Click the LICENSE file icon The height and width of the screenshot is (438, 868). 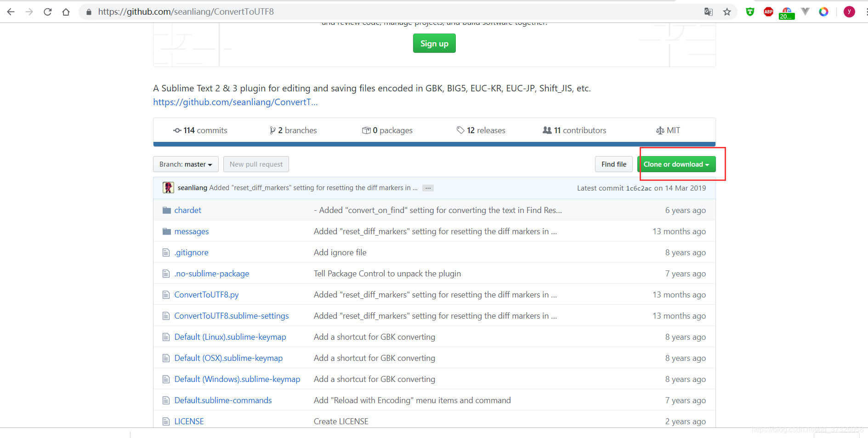[x=166, y=421]
